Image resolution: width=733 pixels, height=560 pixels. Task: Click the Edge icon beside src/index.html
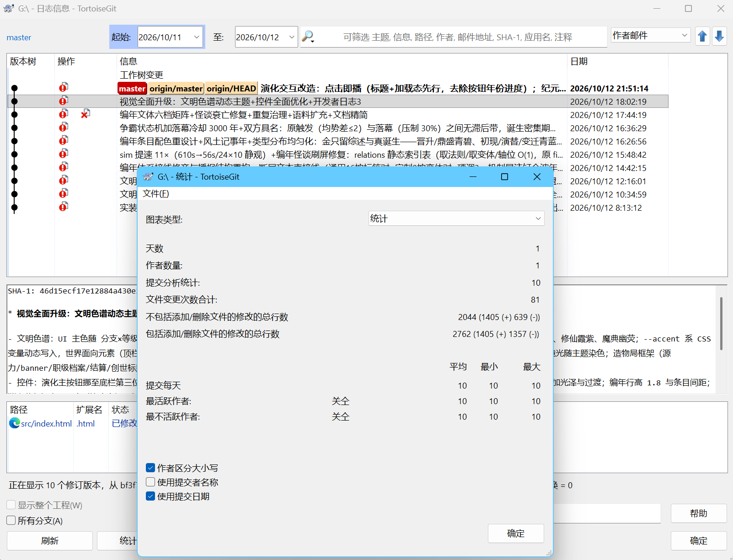tap(15, 423)
